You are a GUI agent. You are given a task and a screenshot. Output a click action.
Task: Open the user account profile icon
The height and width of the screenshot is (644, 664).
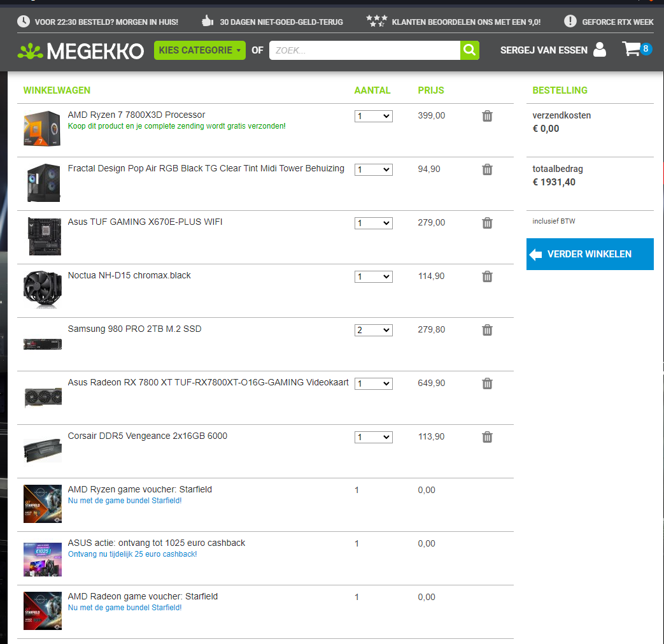tap(600, 50)
